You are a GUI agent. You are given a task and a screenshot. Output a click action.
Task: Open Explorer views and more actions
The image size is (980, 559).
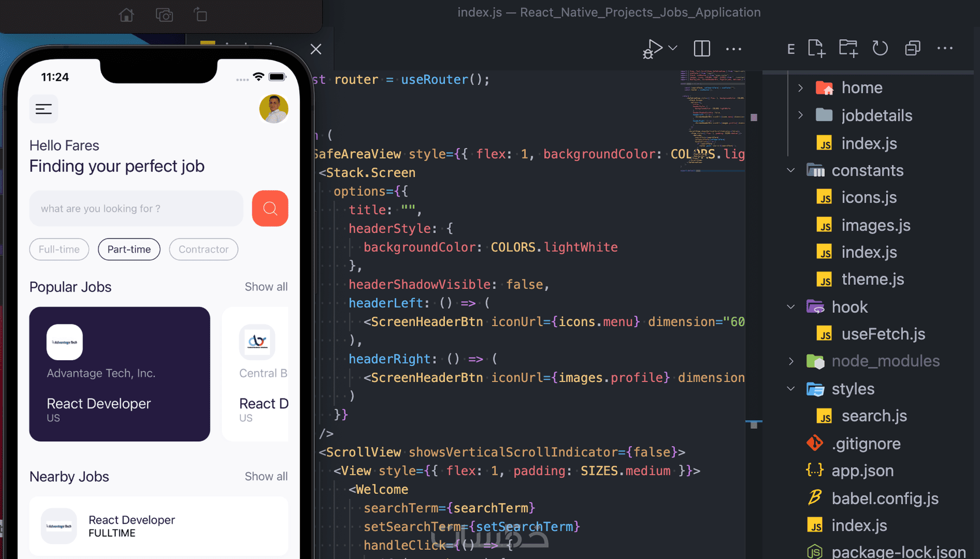pos(945,48)
